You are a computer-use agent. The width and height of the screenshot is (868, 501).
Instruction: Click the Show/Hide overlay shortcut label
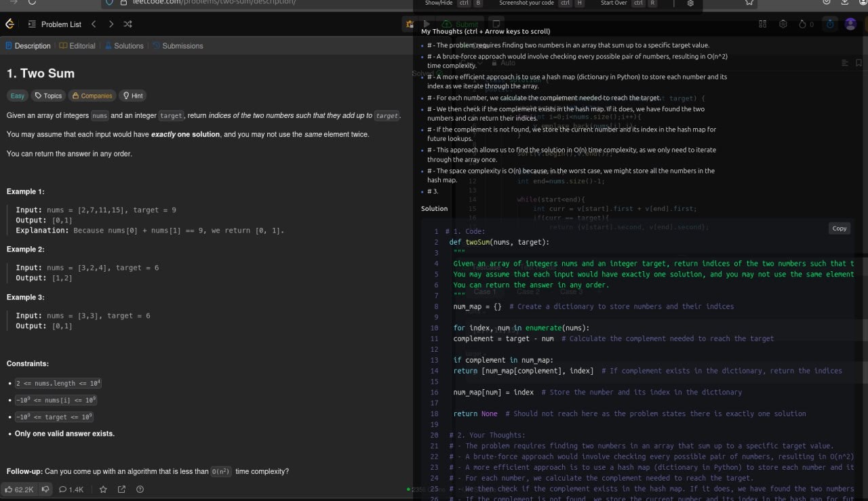coord(439,3)
